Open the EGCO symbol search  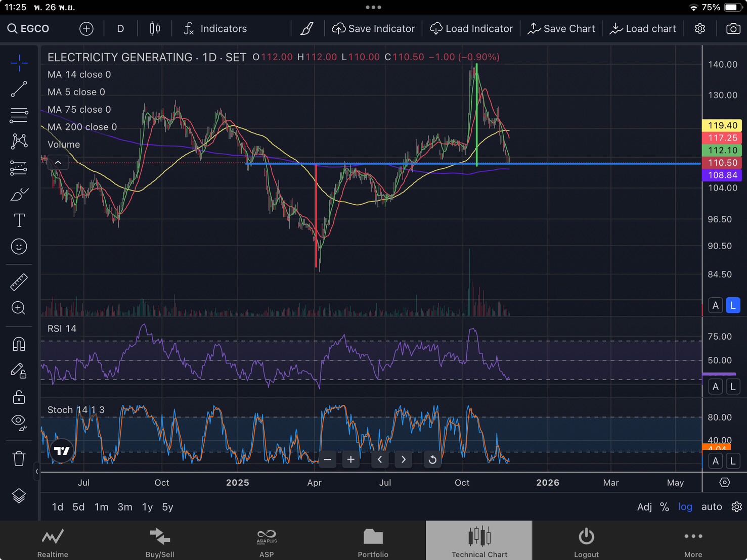[x=28, y=29]
